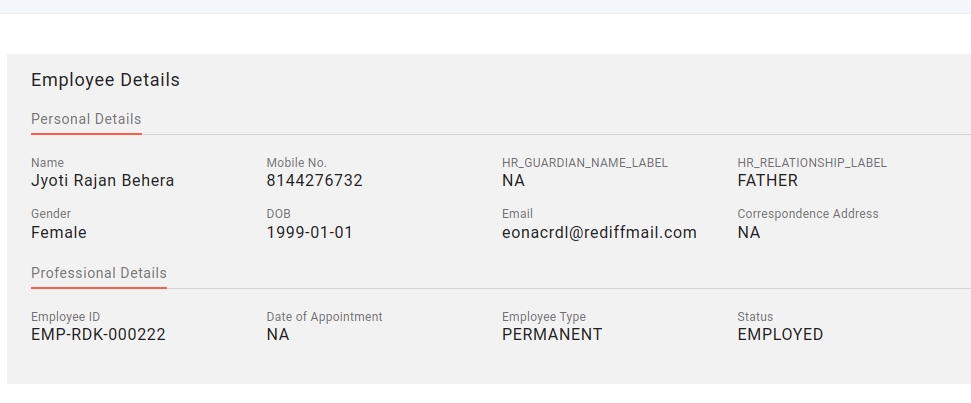This screenshot has height=403, width=971.
Task: Click the EMPLOYED status value
Action: (x=780, y=335)
